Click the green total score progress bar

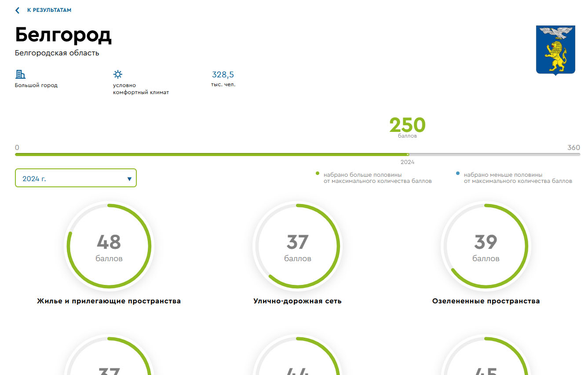coord(211,155)
